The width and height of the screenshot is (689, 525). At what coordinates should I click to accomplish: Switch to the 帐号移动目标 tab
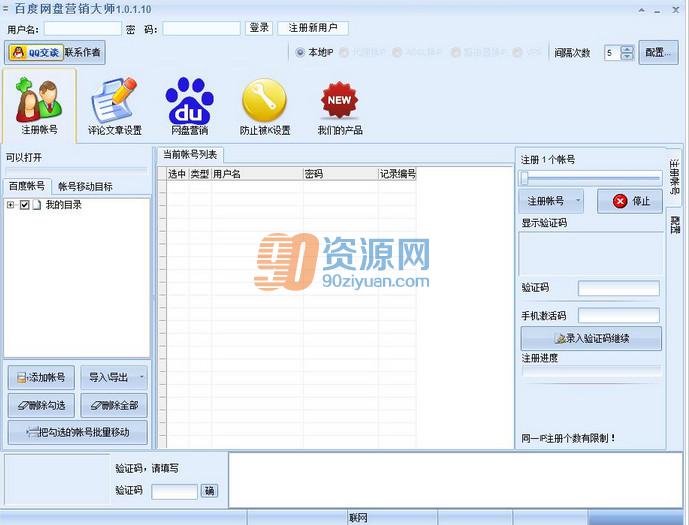[85, 187]
